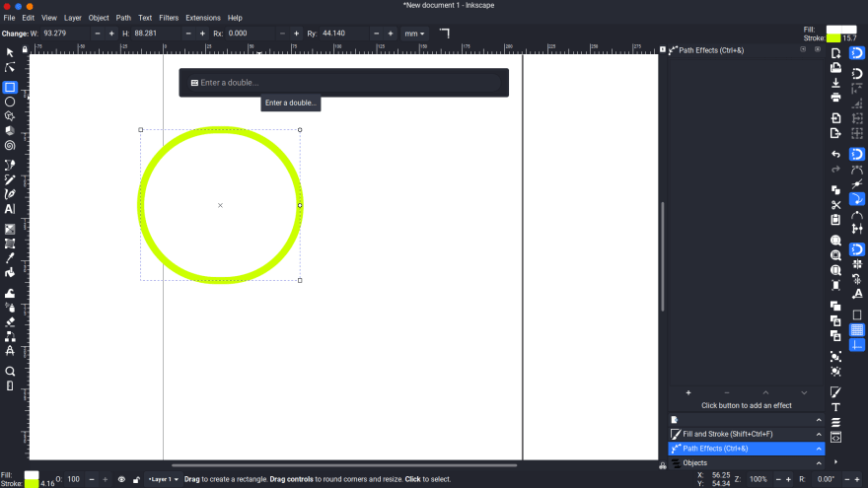Viewport: 868px width, 488px height.
Task: Expand the Objects panel chevron
Action: tap(819, 463)
